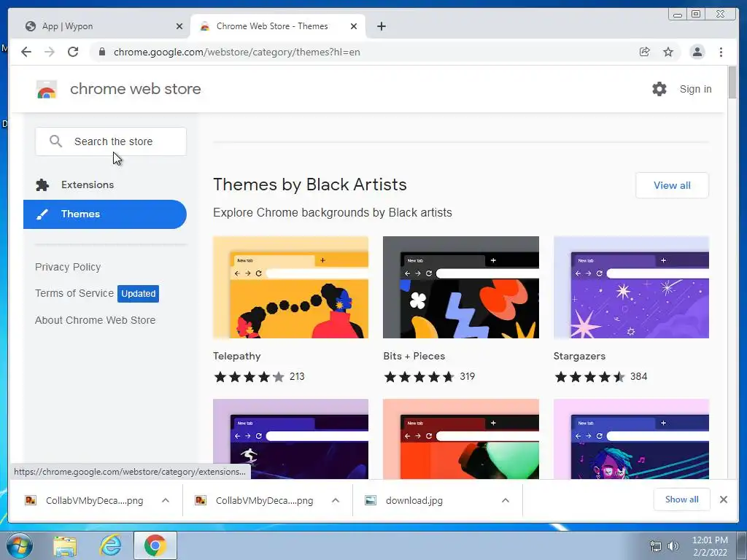747x560 pixels.
Task: Click the Chrome Web Store logo
Action: coord(47,89)
